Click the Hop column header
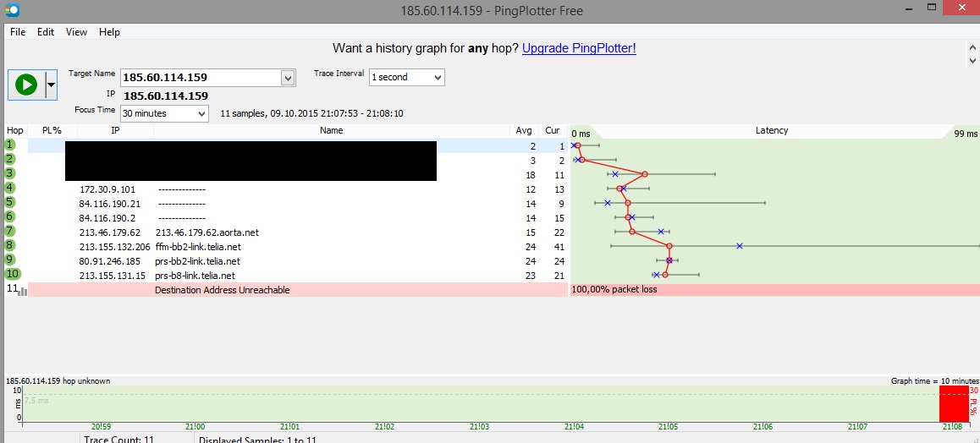This screenshot has height=443, width=980. [15, 130]
